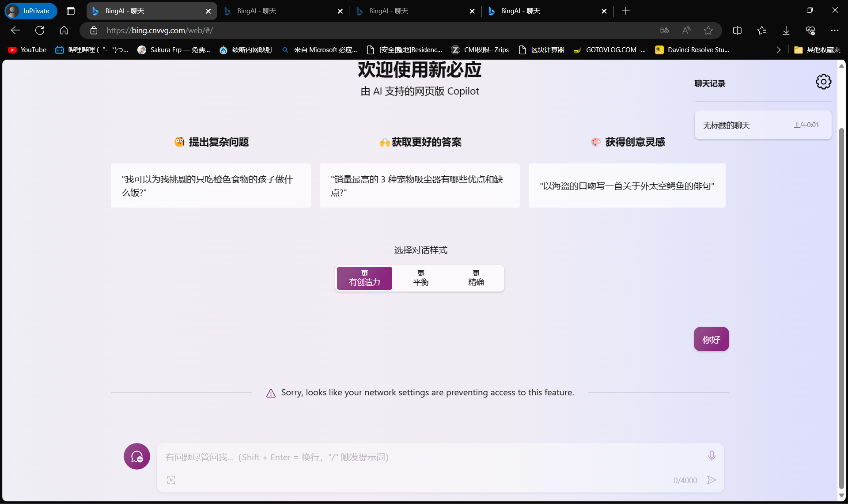Open the downloads icon
The width and height of the screenshot is (848, 504).
click(x=786, y=30)
